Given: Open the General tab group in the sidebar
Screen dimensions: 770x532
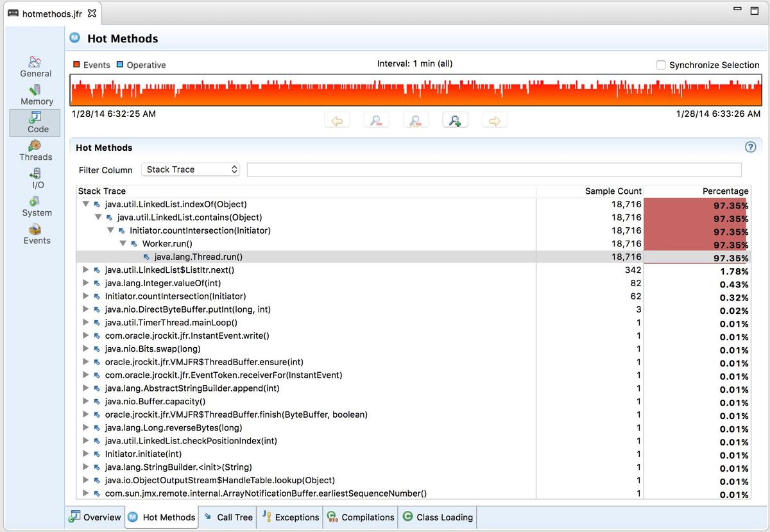Looking at the screenshot, I should coord(36,67).
